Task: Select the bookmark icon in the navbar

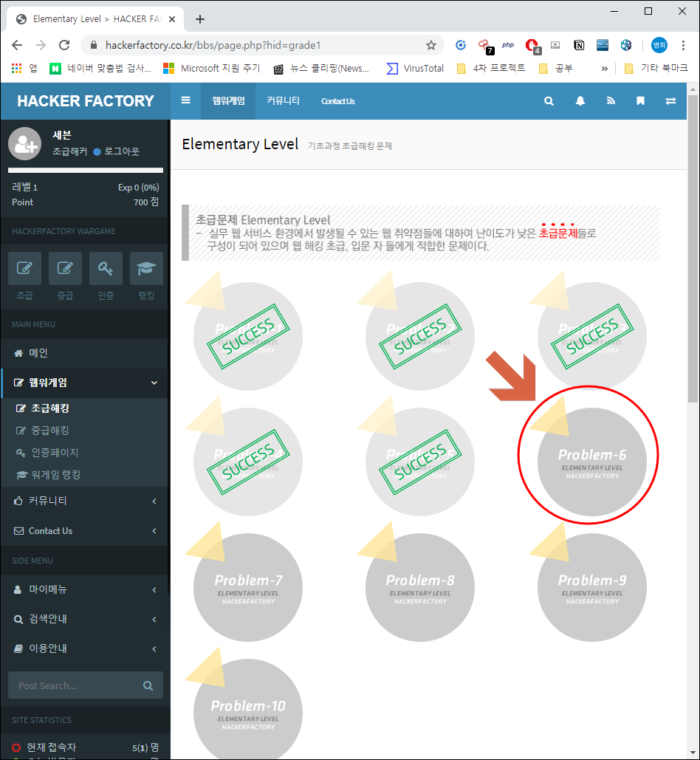Action: pos(640,100)
